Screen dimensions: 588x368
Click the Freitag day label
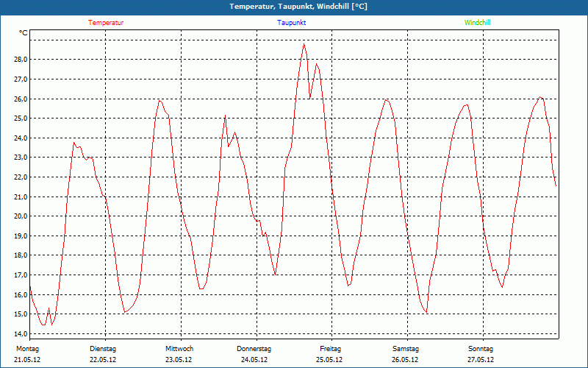330,349
